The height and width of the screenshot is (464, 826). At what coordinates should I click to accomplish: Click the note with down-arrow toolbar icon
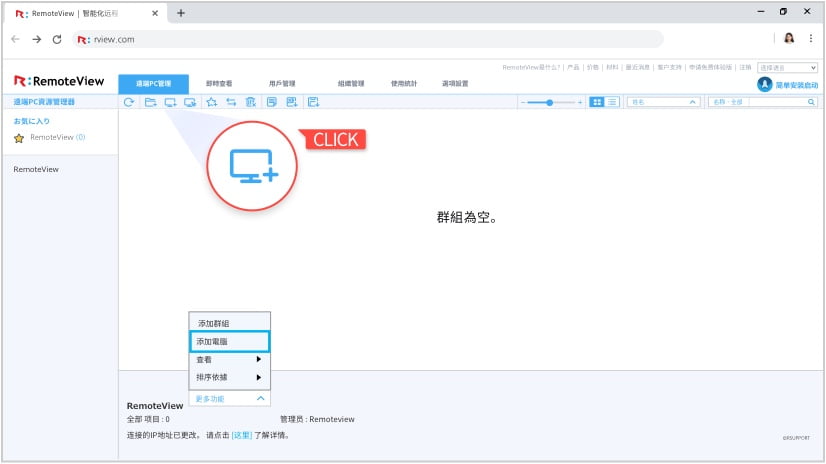pos(292,102)
